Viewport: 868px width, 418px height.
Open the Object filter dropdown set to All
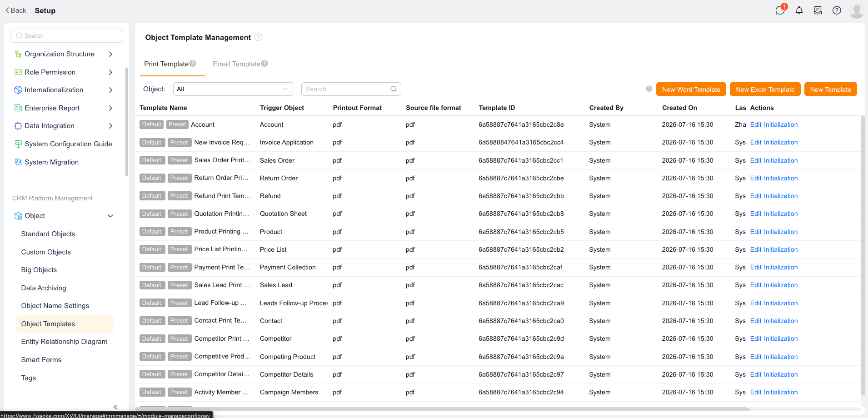click(x=233, y=89)
